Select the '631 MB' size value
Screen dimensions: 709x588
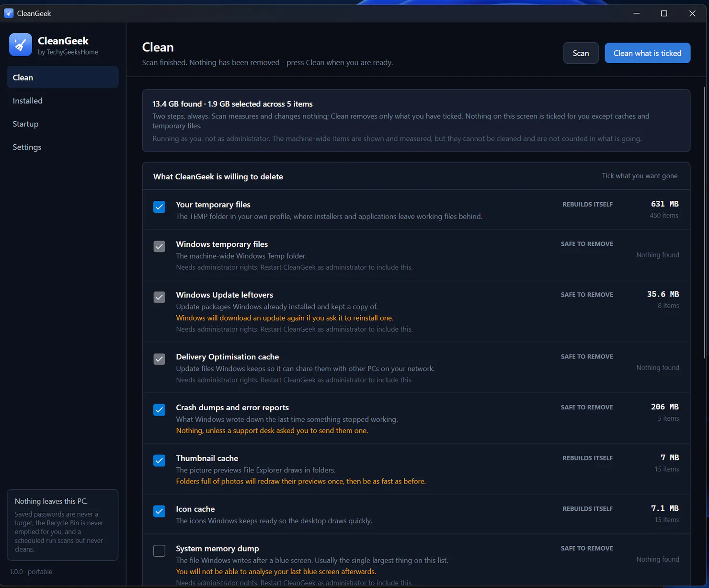tap(664, 204)
